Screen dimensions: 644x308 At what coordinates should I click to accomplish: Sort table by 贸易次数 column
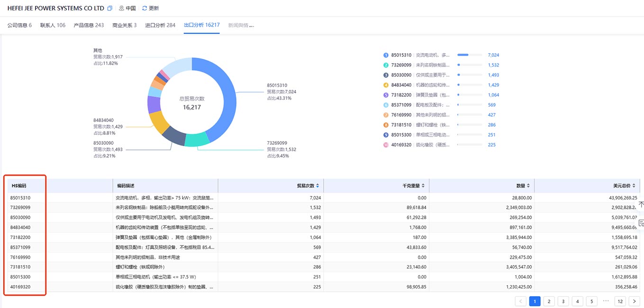tap(317, 186)
